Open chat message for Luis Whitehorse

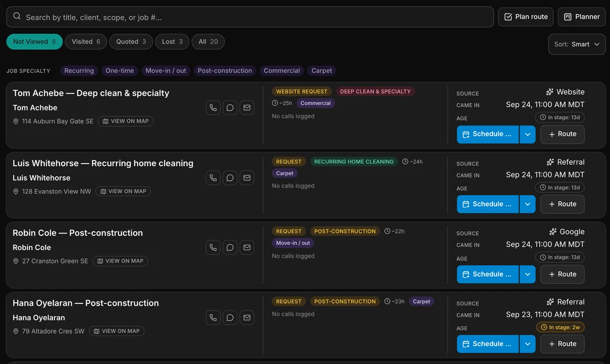[230, 178]
